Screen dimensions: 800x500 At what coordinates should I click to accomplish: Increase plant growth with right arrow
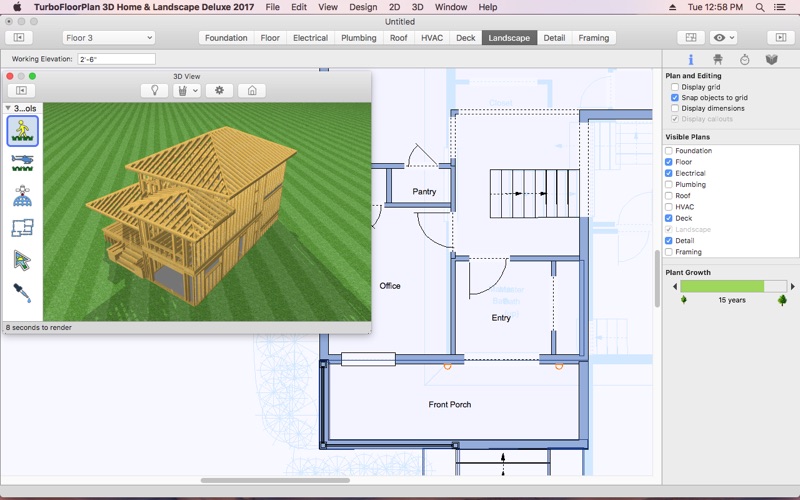coord(792,286)
